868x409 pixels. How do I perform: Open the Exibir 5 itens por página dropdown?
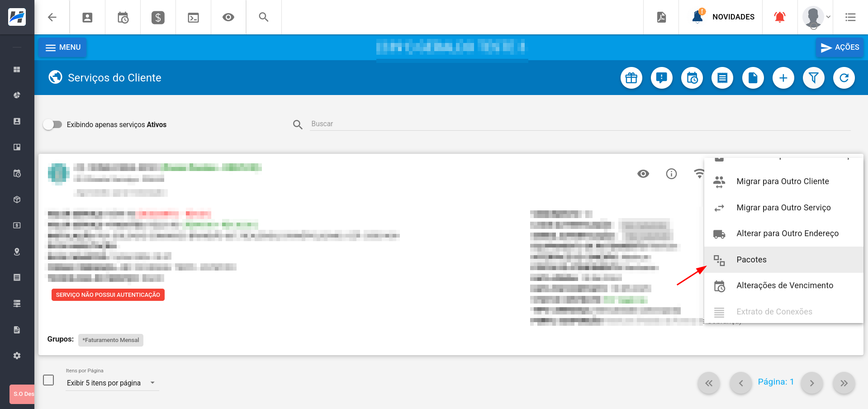pyautogui.click(x=112, y=383)
